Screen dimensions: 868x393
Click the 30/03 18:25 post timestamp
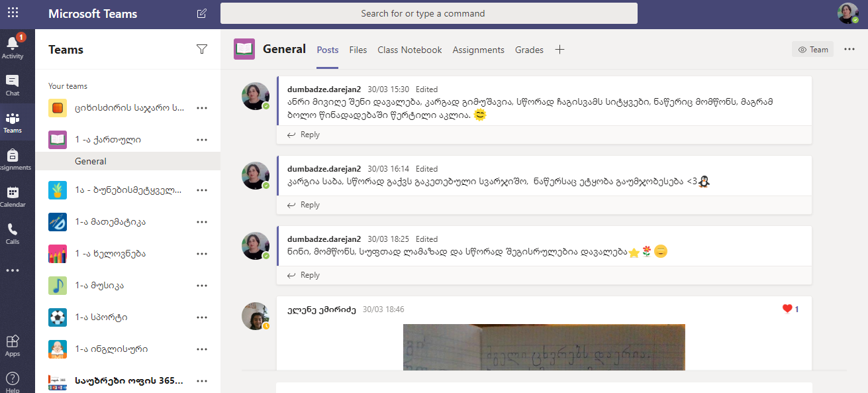click(389, 239)
